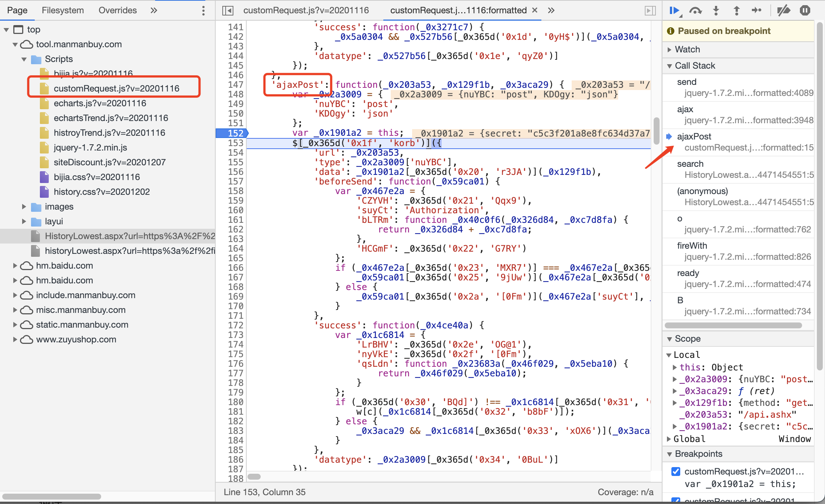Close the customRequest formatted tab

(534, 10)
